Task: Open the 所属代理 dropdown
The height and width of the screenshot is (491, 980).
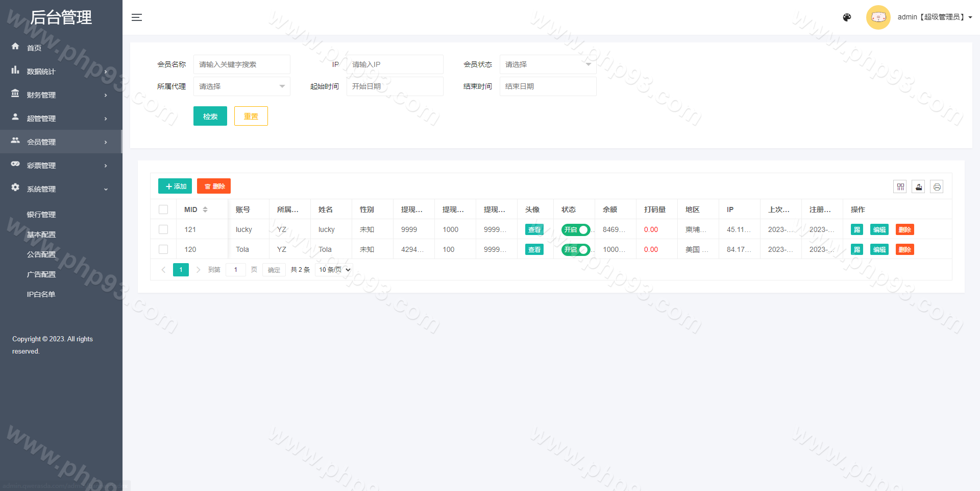Action: tap(241, 86)
